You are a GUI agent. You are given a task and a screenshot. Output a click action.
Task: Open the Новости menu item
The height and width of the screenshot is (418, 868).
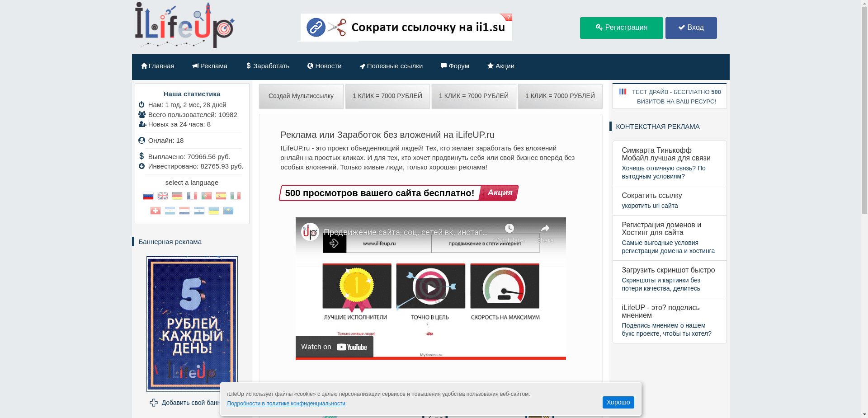324,66
